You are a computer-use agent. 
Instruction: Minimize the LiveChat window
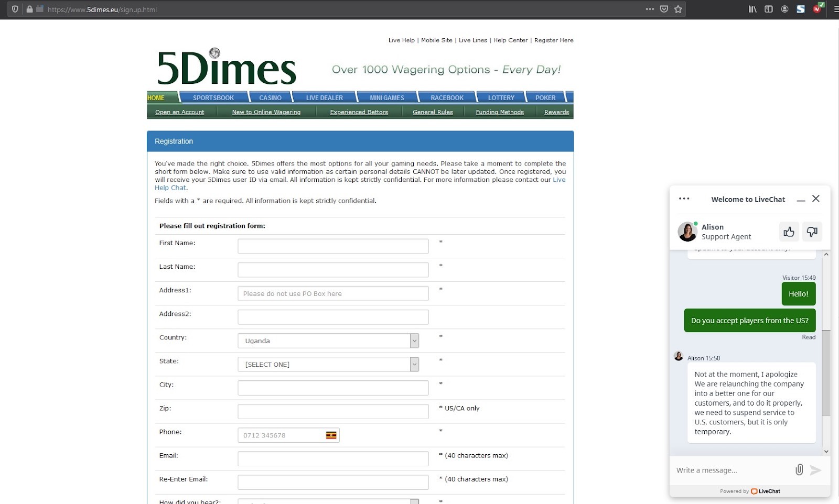[x=801, y=200]
